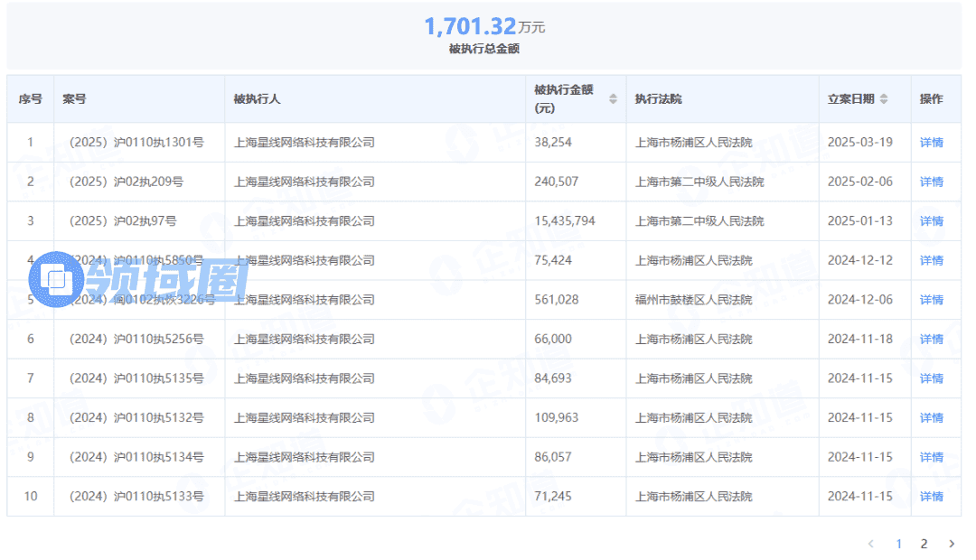Select page 1 in pagination
Viewport: 976px width, 560px height.
point(898,544)
